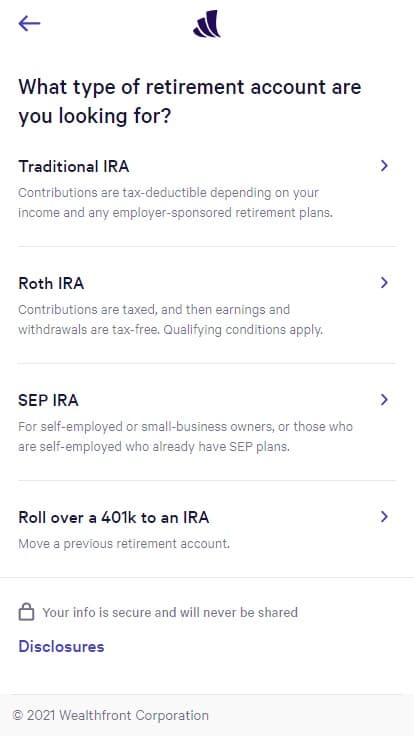
Task: Click the SEP IRA self-employed description
Action: [185, 437]
